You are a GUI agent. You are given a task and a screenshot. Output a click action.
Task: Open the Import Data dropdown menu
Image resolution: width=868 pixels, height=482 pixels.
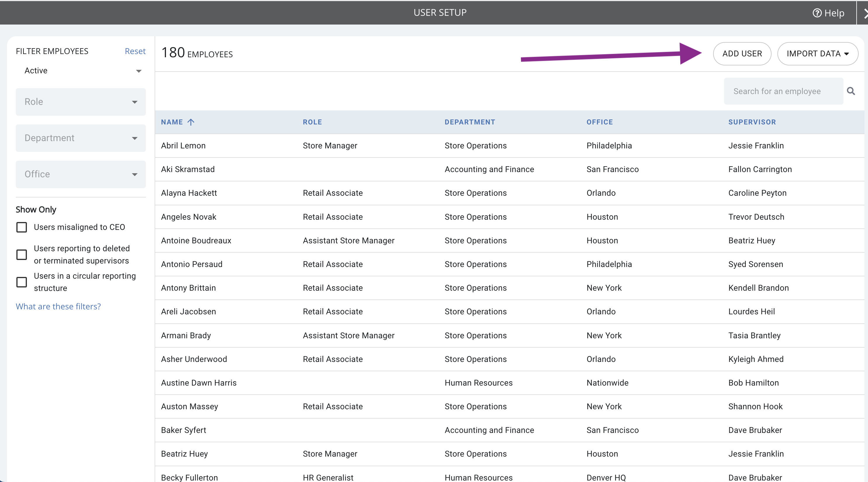point(817,53)
